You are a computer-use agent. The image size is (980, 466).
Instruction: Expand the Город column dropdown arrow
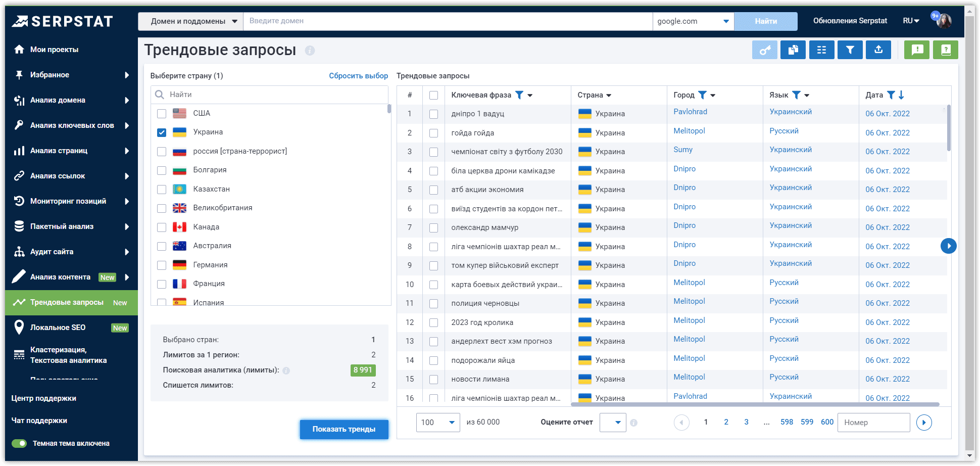(x=713, y=96)
